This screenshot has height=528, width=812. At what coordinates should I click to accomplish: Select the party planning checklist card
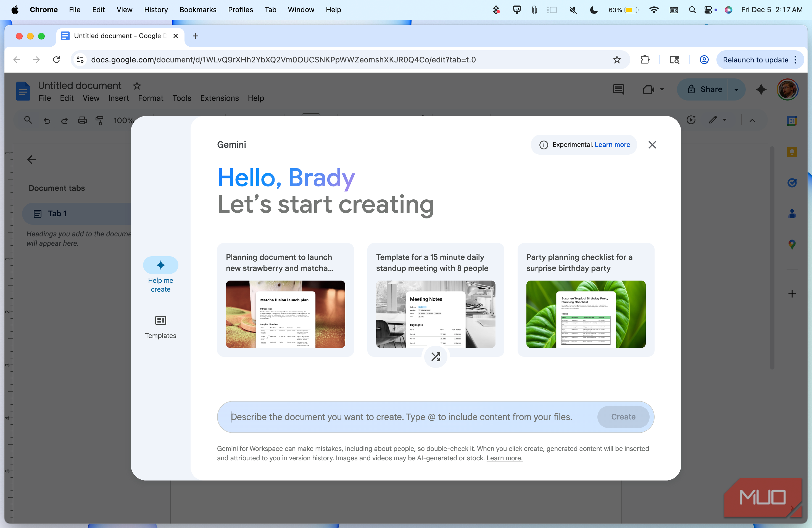tap(586, 300)
